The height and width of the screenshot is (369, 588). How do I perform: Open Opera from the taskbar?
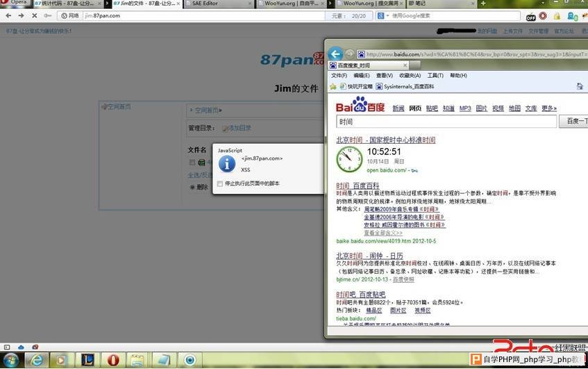click(x=113, y=361)
